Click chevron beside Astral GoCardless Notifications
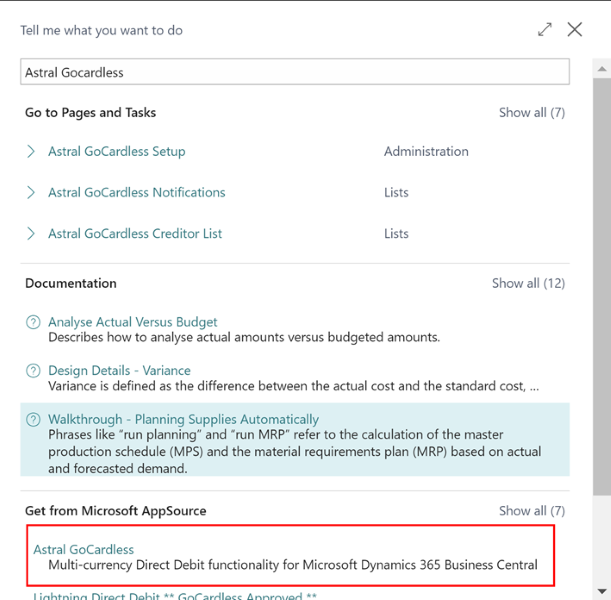 (x=32, y=193)
